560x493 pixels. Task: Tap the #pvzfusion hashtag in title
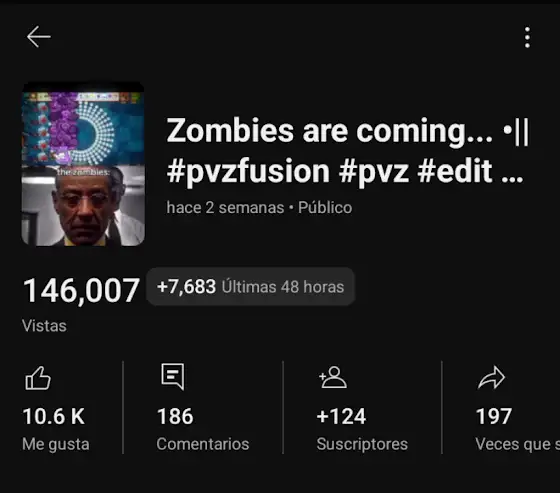click(x=248, y=171)
